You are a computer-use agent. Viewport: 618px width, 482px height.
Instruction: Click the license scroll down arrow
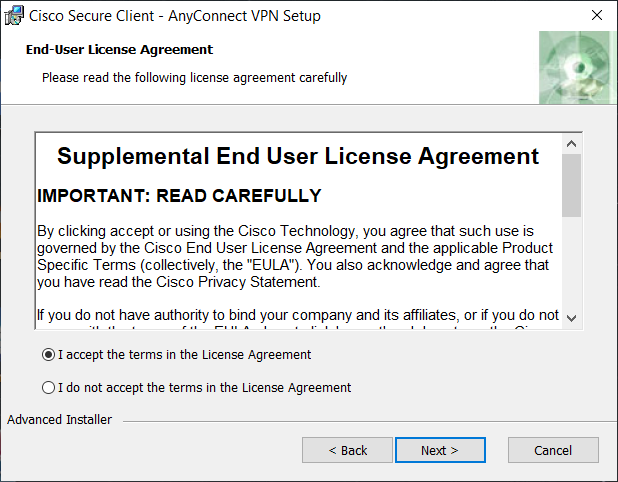pos(571,317)
